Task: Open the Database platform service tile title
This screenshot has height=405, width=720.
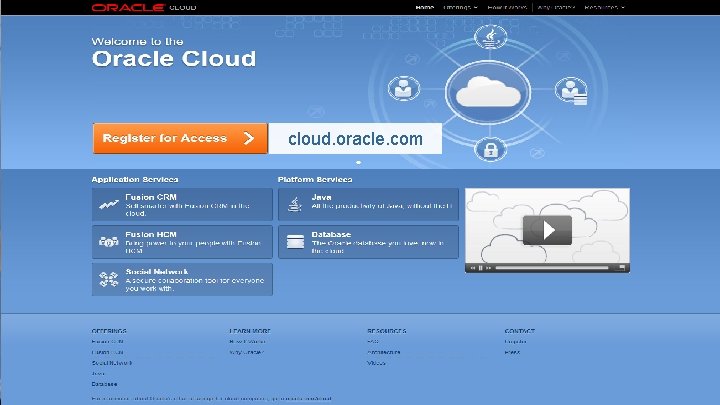Action: tap(331, 234)
